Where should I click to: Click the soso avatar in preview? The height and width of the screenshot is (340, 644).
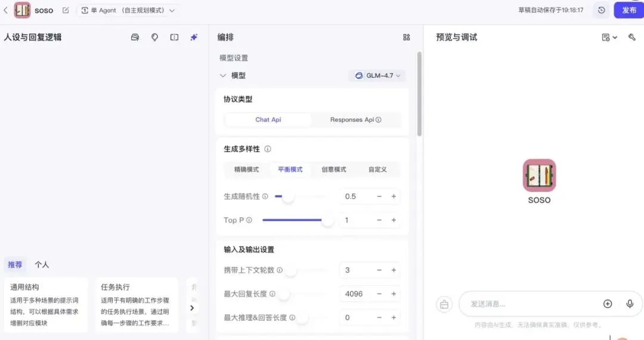tap(539, 176)
